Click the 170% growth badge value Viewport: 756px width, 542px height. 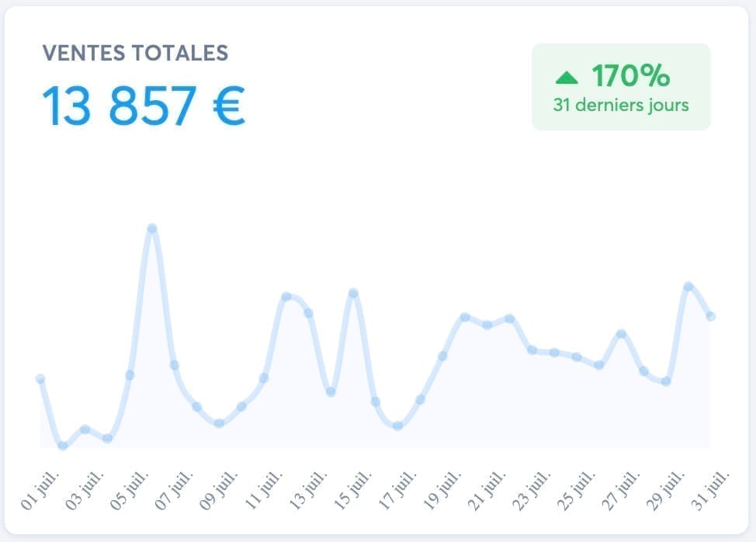coord(630,76)
